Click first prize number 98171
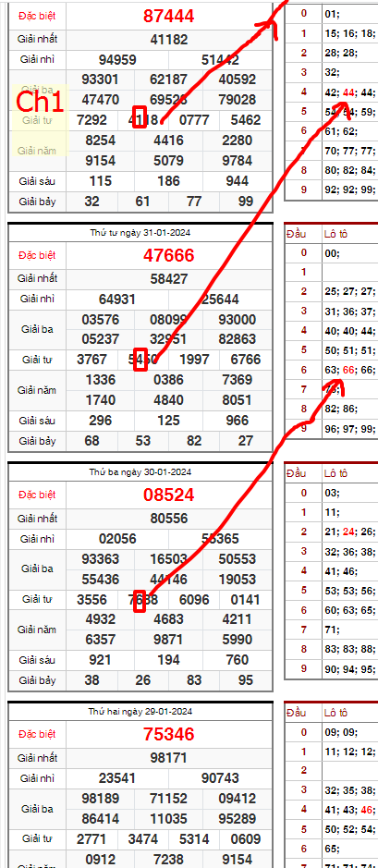This screenshot has width=378, height=868. 169,758
